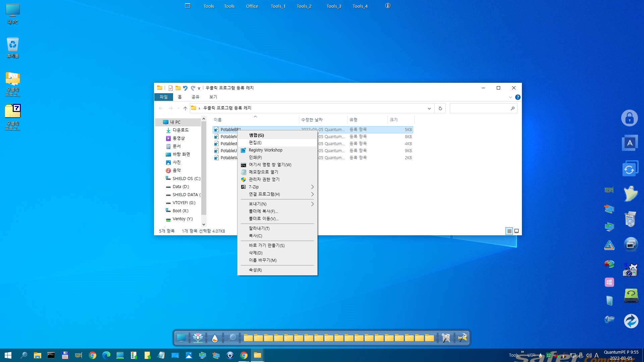Click the Explorer help question-mark icon
644x362 pixels.
coord(518,97)
